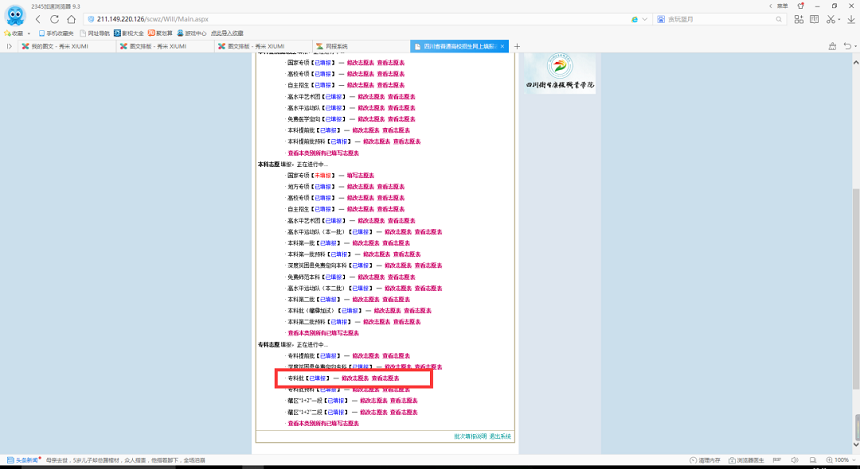Image resolution: width=860 pixels, height=469 pixels.
Task: Click the page refresh icon
Action: pyautogui.click(x=56, y=19)
